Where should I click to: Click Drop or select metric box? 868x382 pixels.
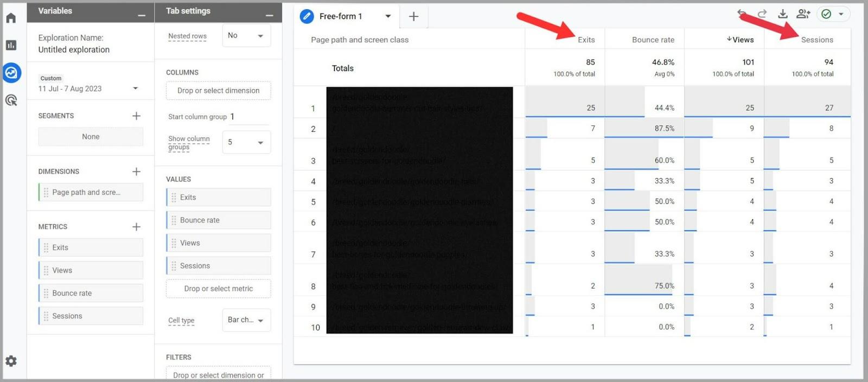coord(218,289)
